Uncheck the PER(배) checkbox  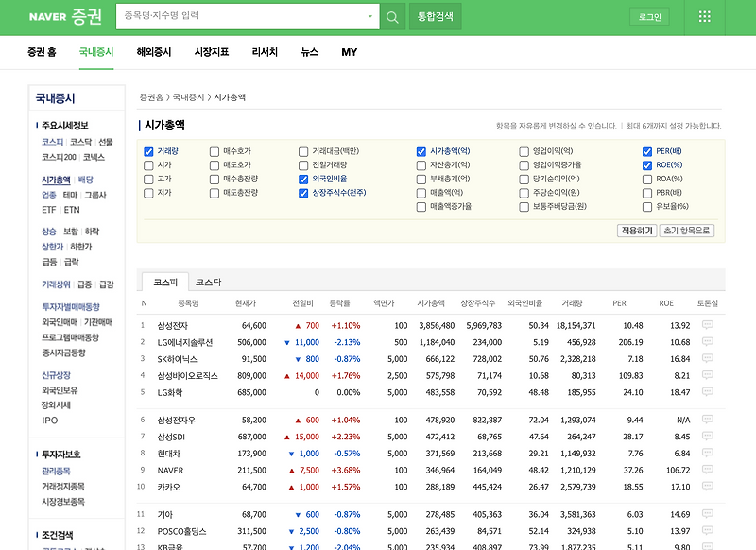[x=647, y=152]
